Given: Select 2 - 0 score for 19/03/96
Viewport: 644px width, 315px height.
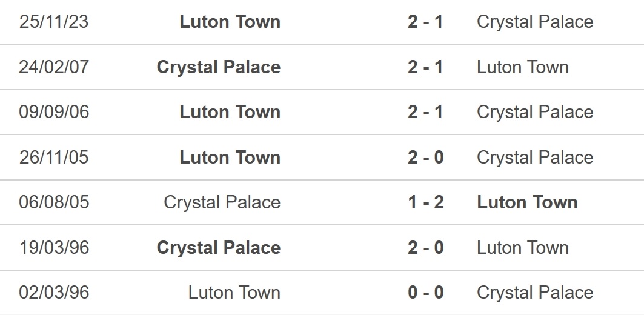Looking at the screenshot, I should 425,247.
